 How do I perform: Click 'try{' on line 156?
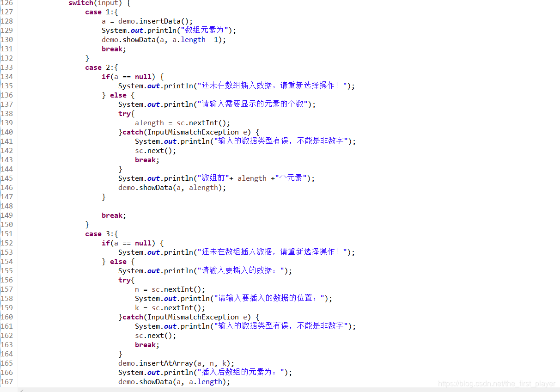126,280
